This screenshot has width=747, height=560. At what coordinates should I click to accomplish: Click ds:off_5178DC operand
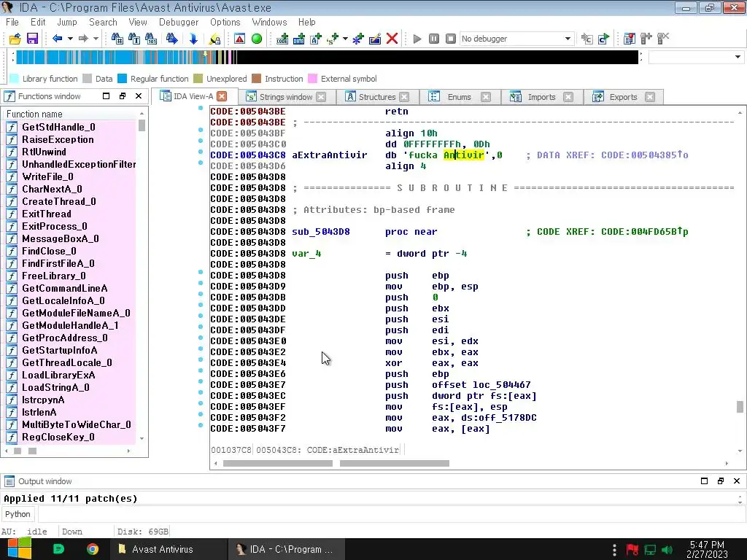point(499,417)
